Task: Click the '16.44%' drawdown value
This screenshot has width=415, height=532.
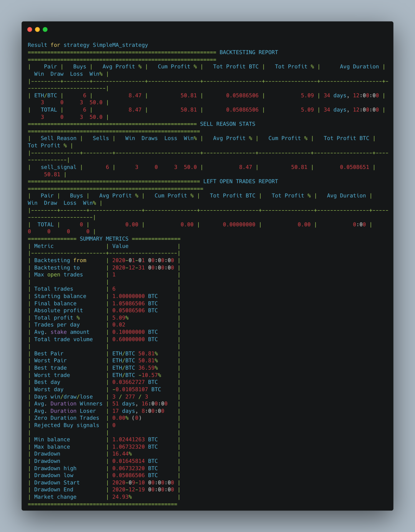Action: [122, 454]
